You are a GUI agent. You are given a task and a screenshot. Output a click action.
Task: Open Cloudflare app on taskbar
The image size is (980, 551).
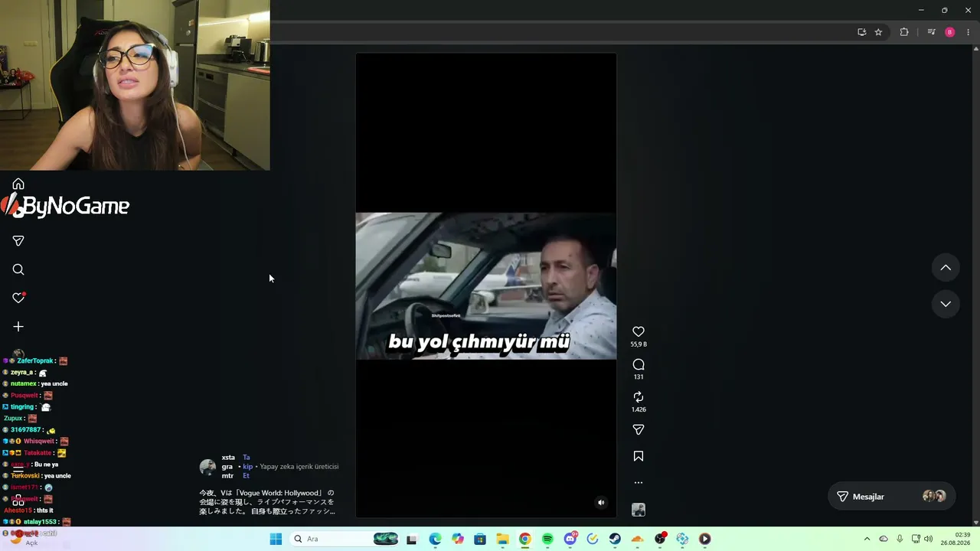pos(637,539)
